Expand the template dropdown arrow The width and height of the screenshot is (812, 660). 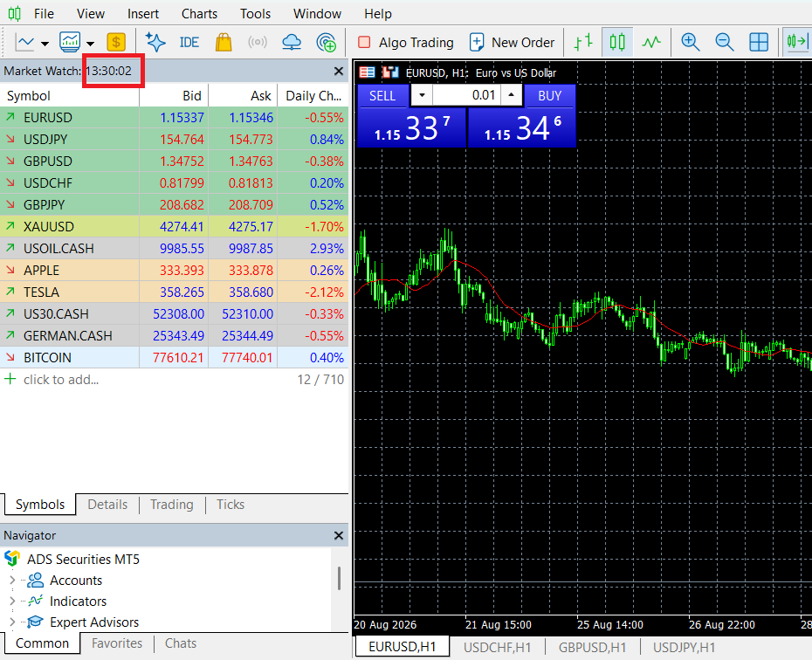90,44
